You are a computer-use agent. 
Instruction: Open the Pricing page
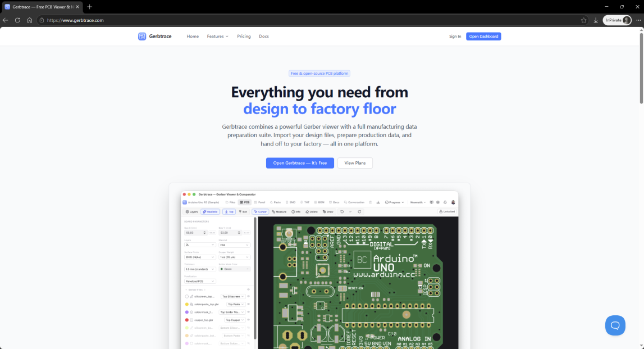(x=244, y=36)
